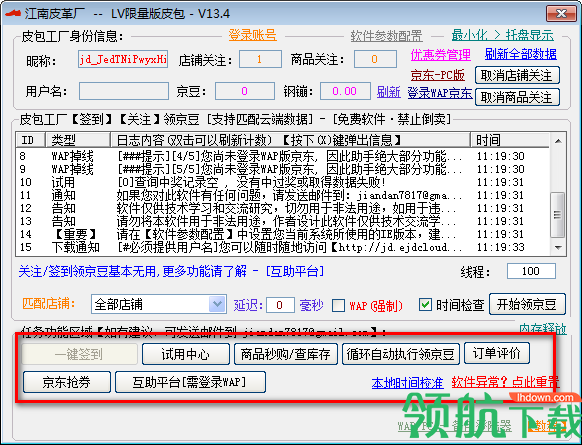Click the log list scrollbar thumb
Screen dimensions: 582x445
pyautogui.click(x=558, y=215)
